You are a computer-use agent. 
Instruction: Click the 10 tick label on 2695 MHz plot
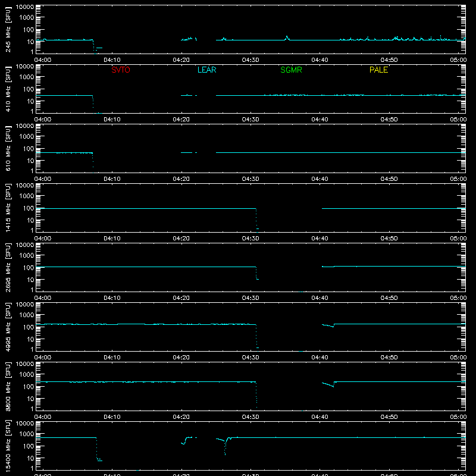[x=30, y=280]
